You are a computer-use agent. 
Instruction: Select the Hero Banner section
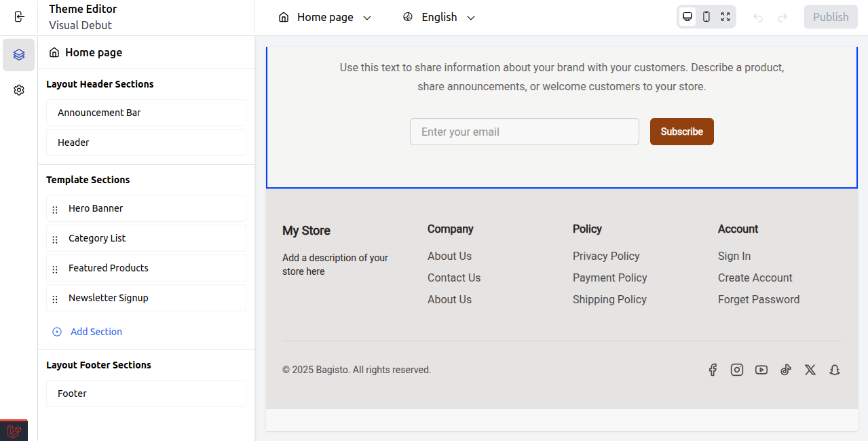point(146,208)
